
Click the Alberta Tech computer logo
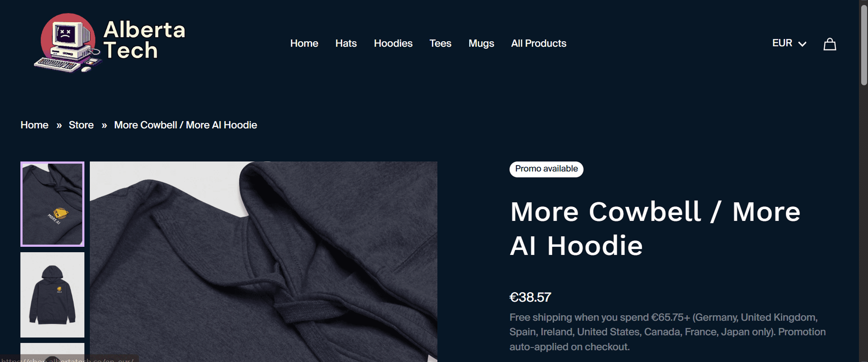67,43
